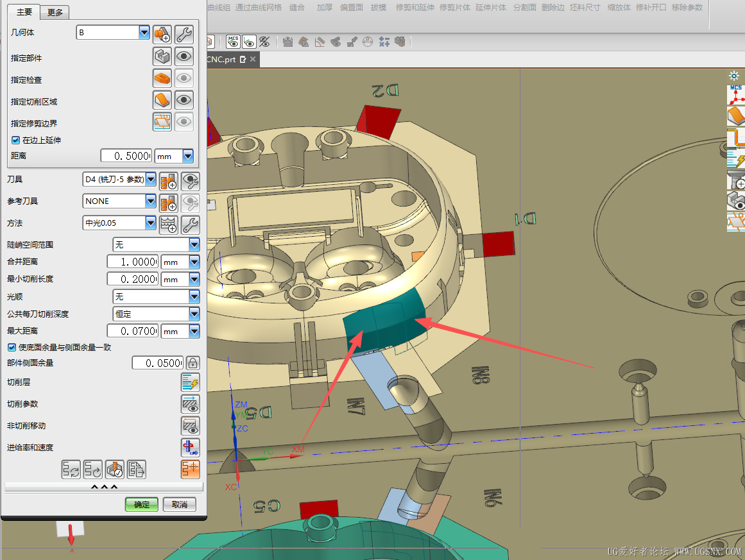
Task: Edit geometry with wrench icon beside 几何体
Action: [x=184, y=34]
